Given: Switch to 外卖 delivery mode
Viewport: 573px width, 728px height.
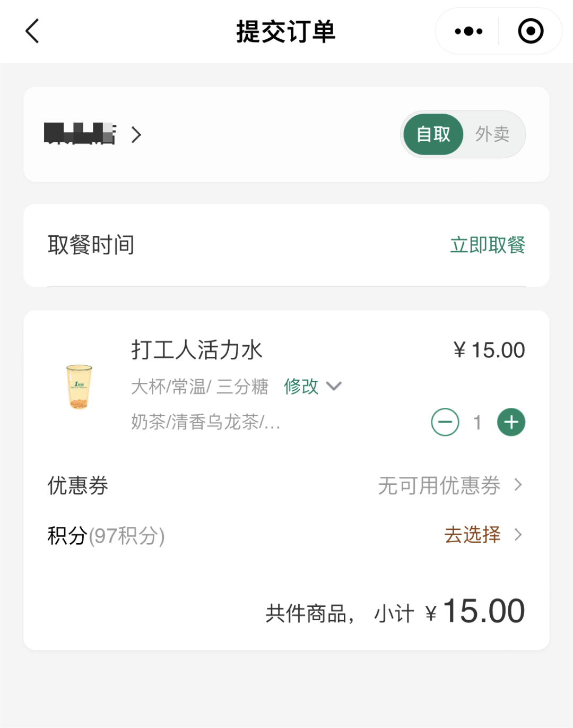Looking at the screenshot, I should click(492, 134).
